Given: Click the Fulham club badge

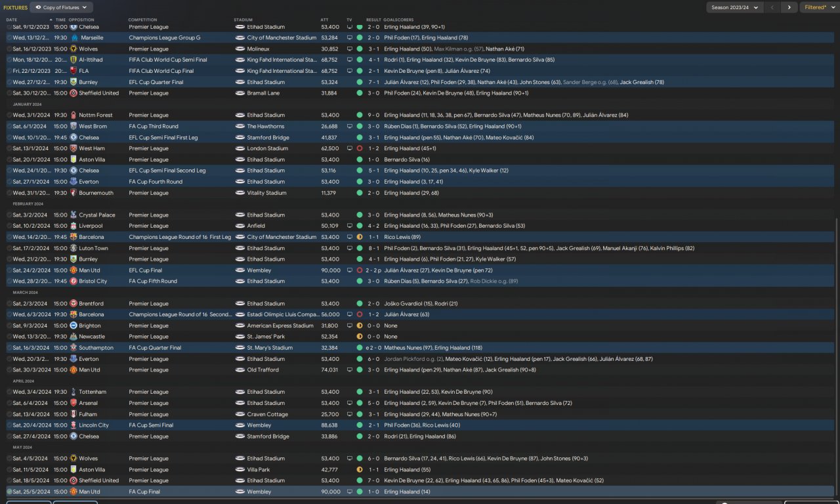Looking at the screenshot, I should pos(73,414).
